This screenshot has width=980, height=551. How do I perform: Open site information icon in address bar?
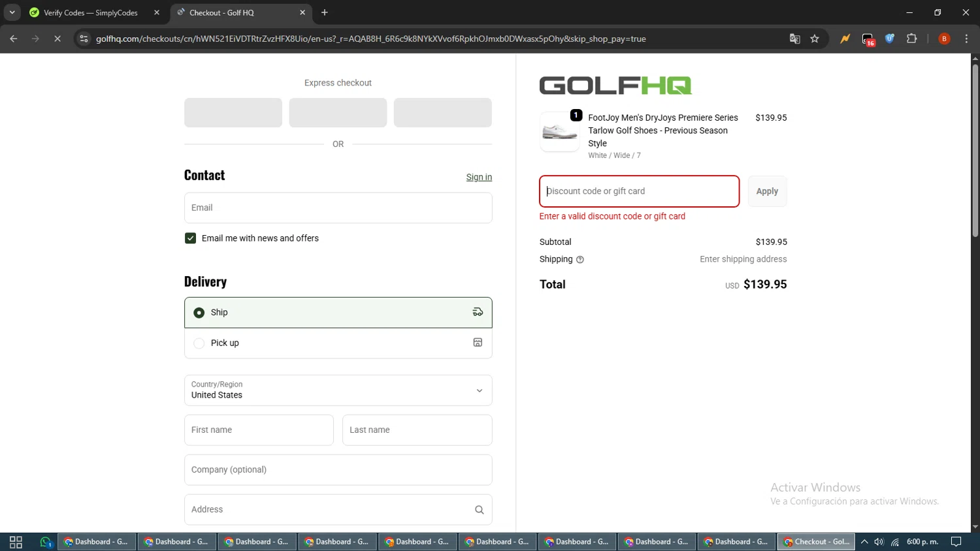[x=84, y=39]
